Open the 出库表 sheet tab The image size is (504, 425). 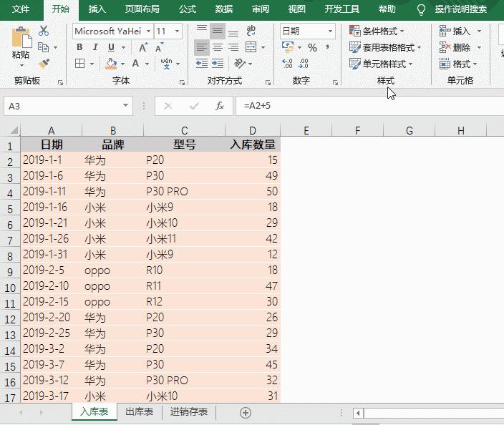139,412
